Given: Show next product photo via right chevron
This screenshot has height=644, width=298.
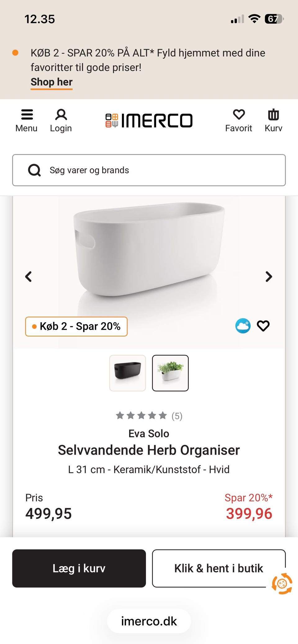Looking at the screenshot, I should click(x=269, y=276).
